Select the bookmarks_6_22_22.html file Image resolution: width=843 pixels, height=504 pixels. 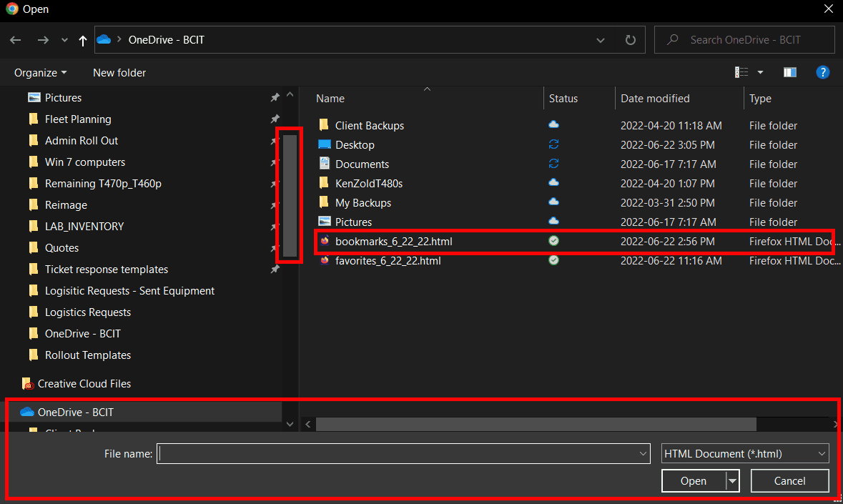pyautogui.click(x=393, y=242)
